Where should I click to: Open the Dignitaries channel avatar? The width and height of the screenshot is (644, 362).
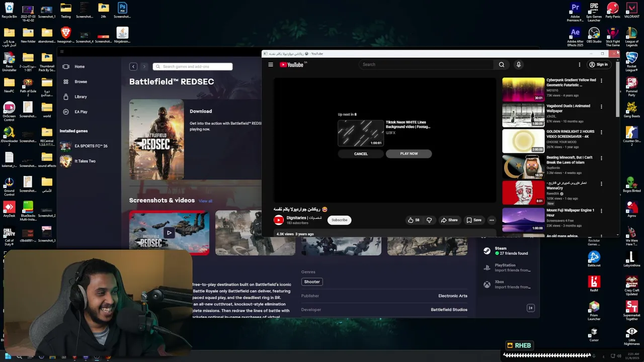pyautogui.click(x=279, y=220)
